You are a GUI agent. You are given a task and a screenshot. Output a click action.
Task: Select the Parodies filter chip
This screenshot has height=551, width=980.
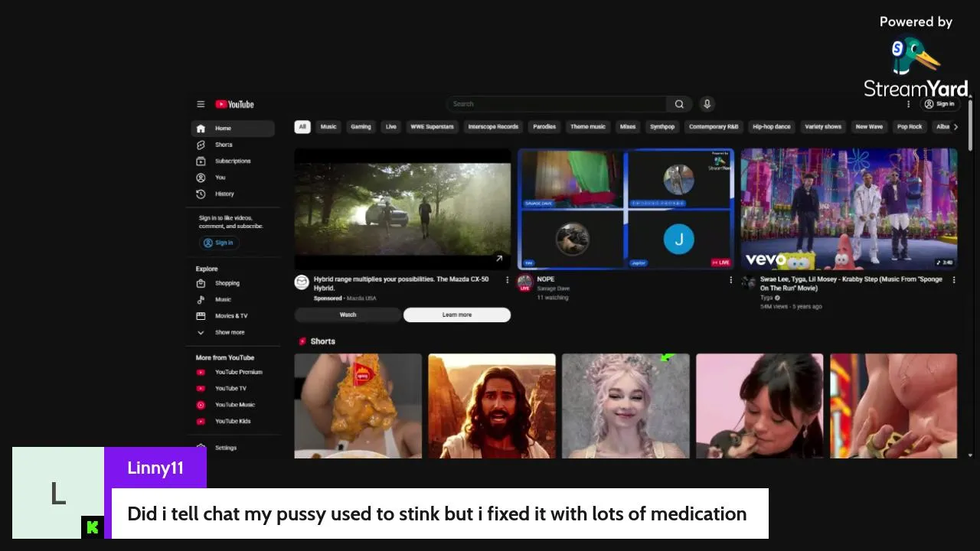coord(544,127)
